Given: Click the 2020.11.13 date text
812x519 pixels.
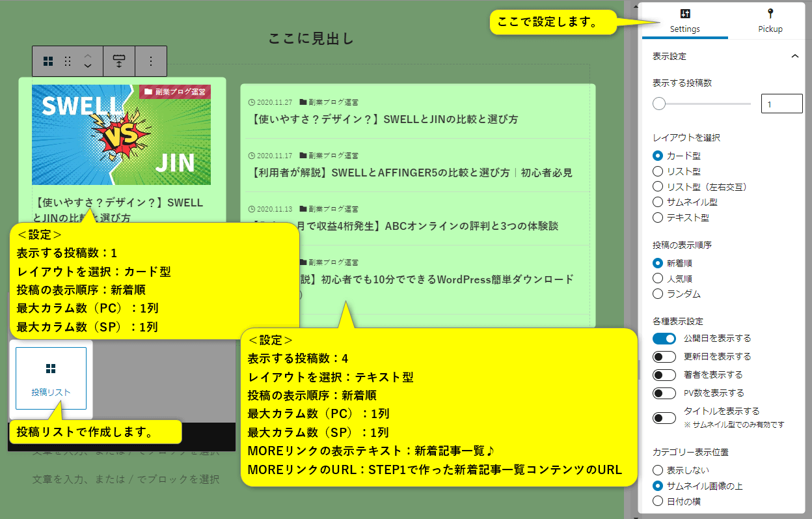Looking at the screenshot, I should [275, 209].
